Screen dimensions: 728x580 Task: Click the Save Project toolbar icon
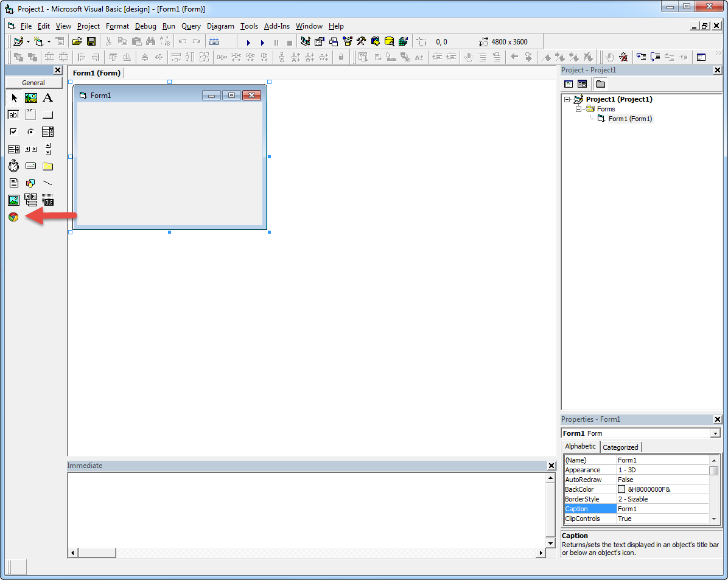[x=91, y=42]
